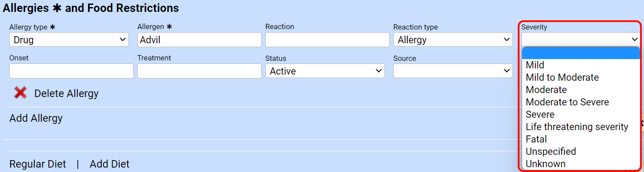Open the Source dropdown
This screenshot has height=172, width=644.
point(453,71)
